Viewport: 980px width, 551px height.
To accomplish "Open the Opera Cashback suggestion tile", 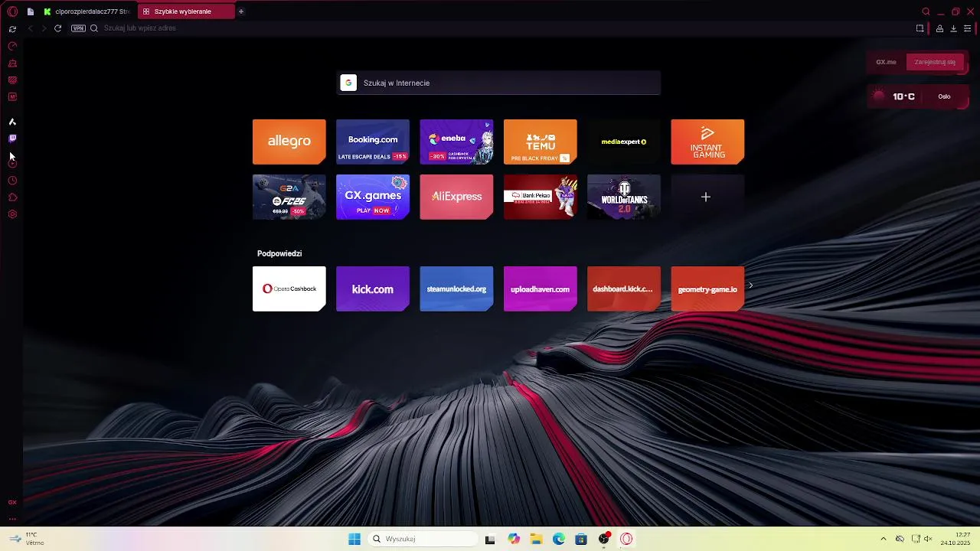I will click(x=289, y=289).
